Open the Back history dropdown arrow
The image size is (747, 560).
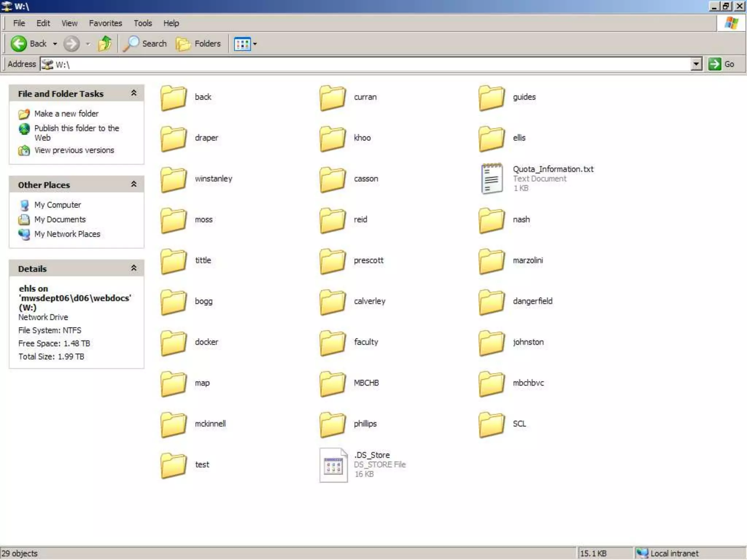(x=55, y=44)
